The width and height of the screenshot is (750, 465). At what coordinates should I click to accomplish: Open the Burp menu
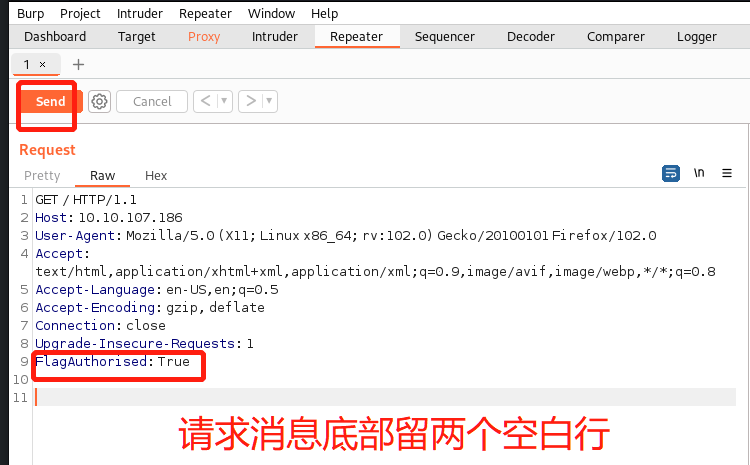pyautogui.click(x=30, y=13)
